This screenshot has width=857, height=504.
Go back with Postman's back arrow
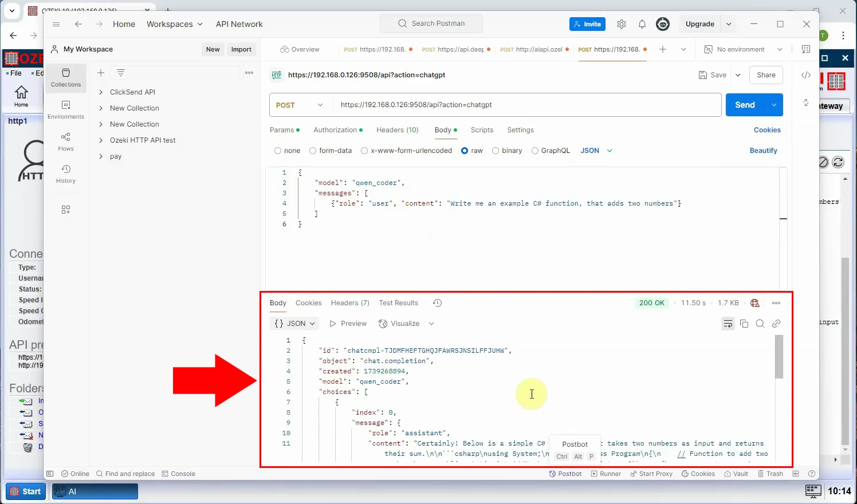[78, 24]
